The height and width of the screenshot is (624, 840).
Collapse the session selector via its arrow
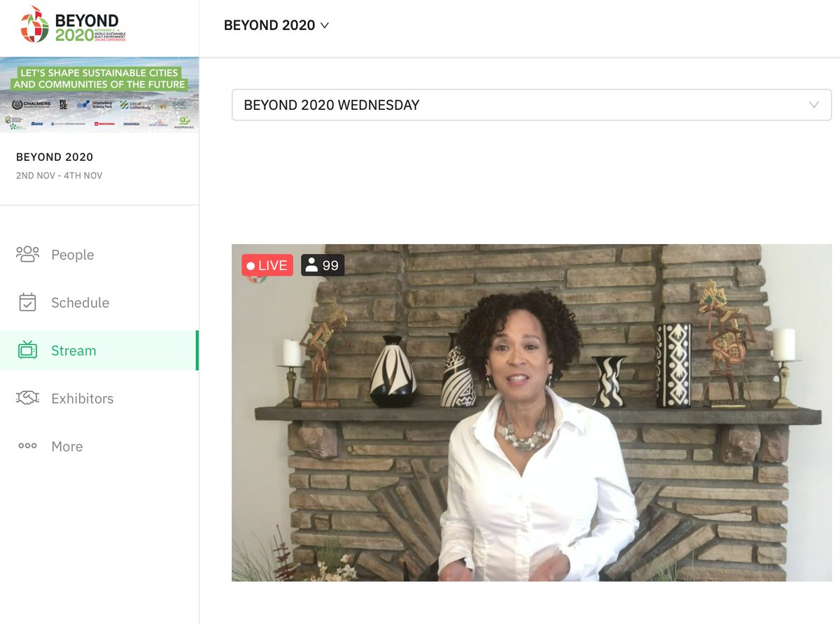tap(813, 105)
